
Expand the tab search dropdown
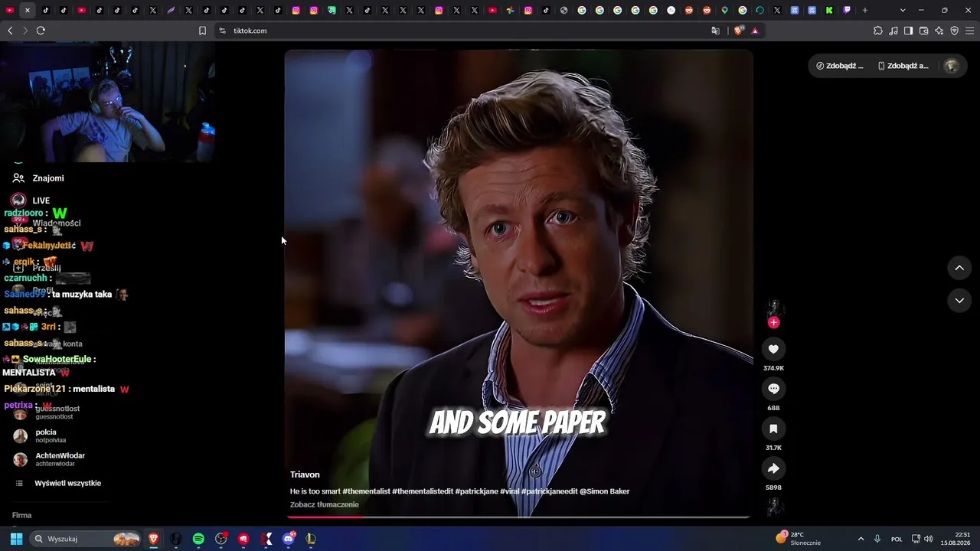point(903,10)
